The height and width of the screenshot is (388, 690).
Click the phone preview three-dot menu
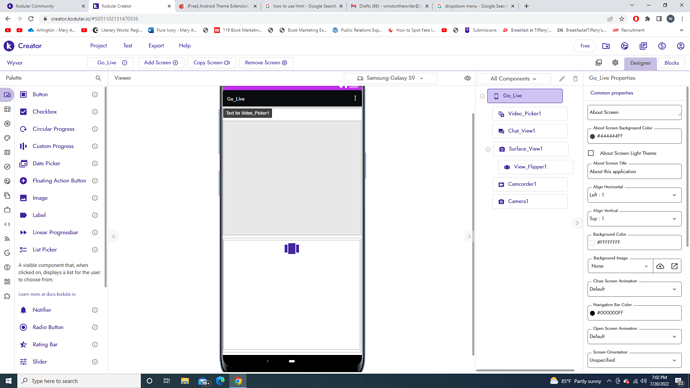click(x=355, y=99)
